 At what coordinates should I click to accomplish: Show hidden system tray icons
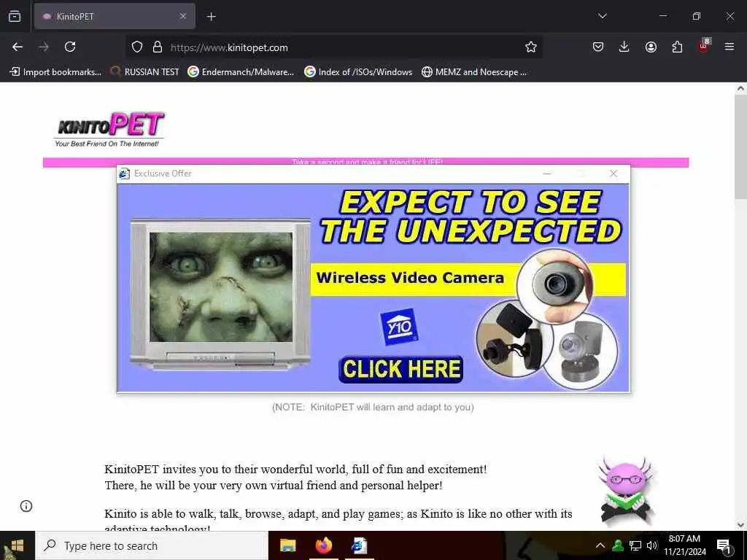coord(600,545)
